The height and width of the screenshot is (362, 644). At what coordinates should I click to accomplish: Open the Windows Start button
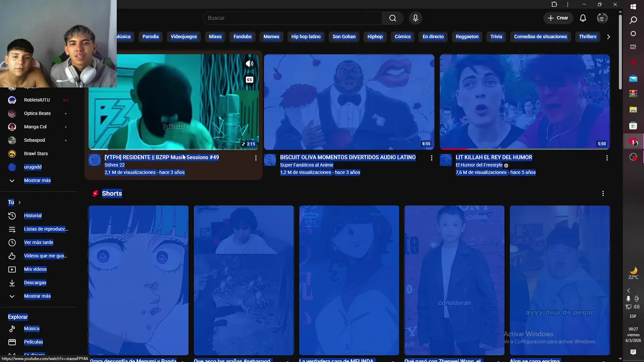coord(633,7)
